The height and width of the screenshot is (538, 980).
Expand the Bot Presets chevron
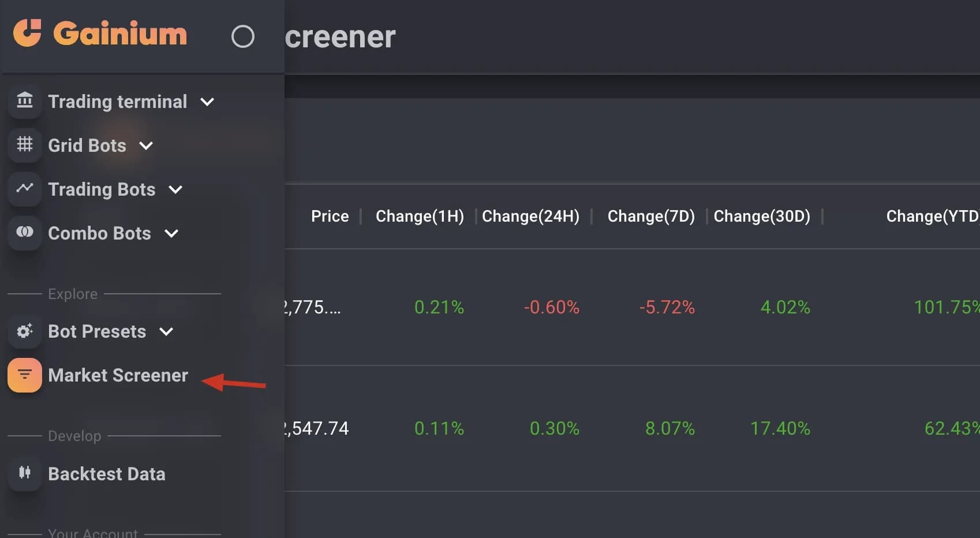[x=166, y=332]
